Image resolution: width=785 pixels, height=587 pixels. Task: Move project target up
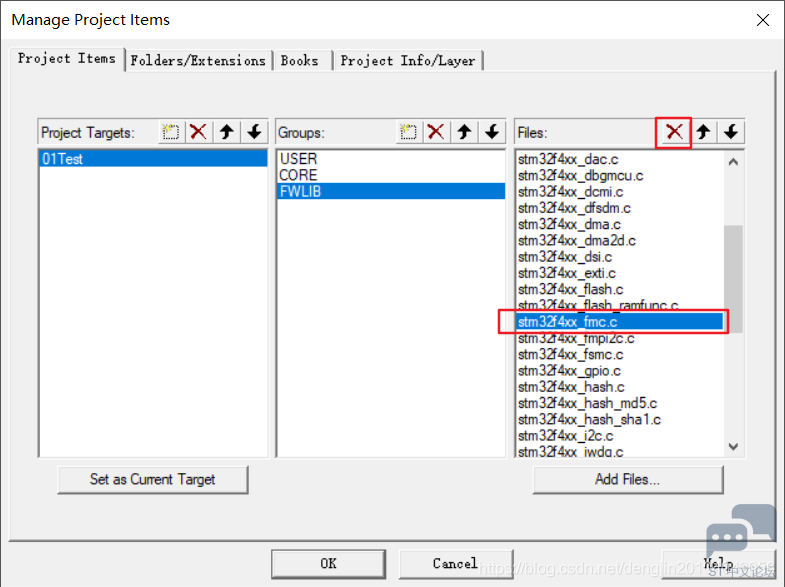point(227,132)
